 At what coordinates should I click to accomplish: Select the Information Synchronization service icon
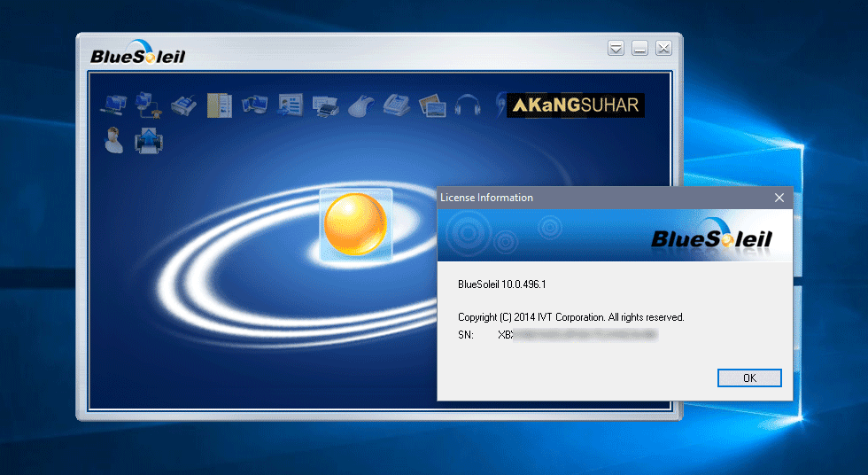(255, 105)
